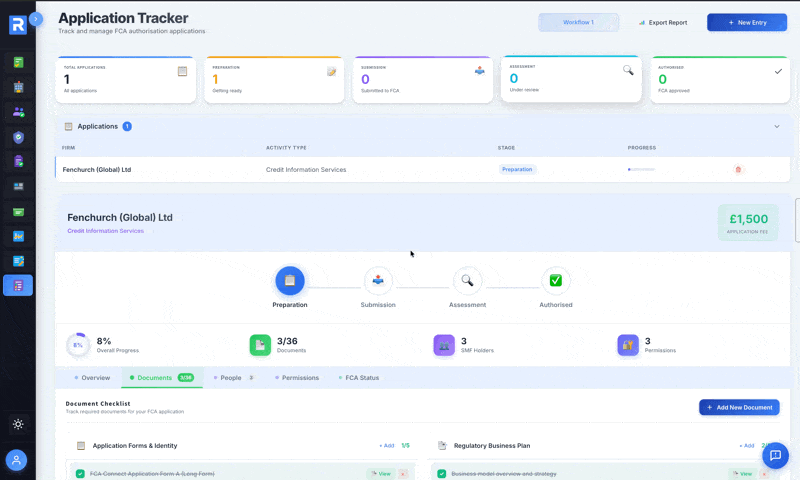Screen dimensions: 800x480
Task: Switch to the Overview tab
Action: click(x=92, y=378)
